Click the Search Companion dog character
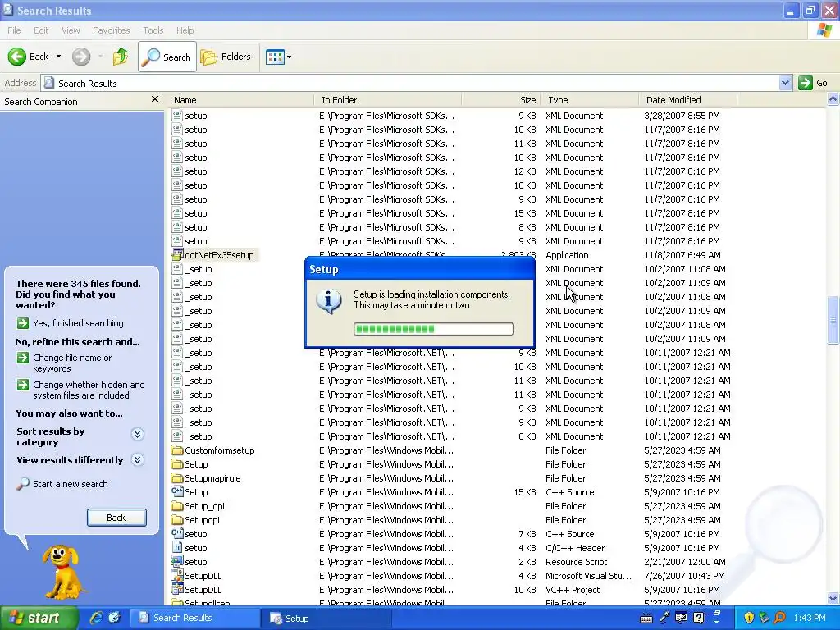The image size is (840, 630). (x=62, y=572)
